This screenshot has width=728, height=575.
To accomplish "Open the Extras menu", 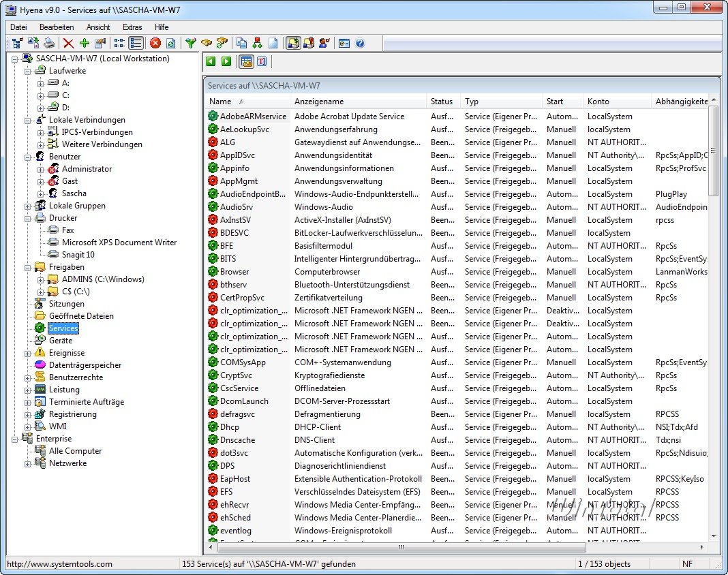I will click(132, 27).
